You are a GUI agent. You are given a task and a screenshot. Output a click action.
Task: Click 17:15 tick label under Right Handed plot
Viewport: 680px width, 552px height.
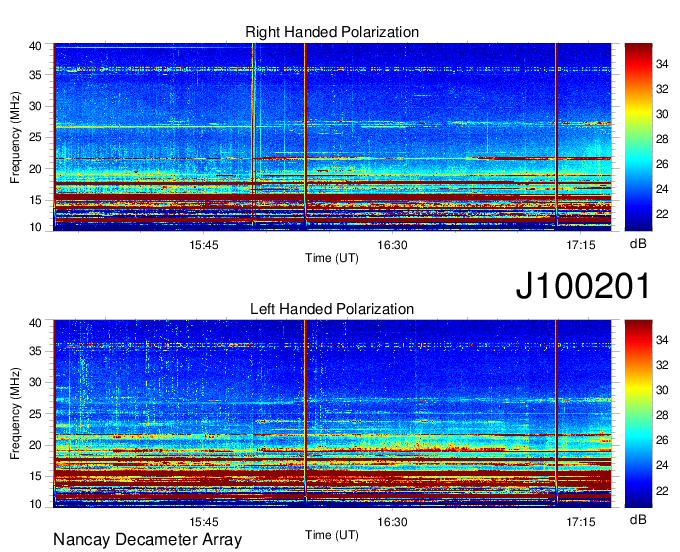(581, 245)
